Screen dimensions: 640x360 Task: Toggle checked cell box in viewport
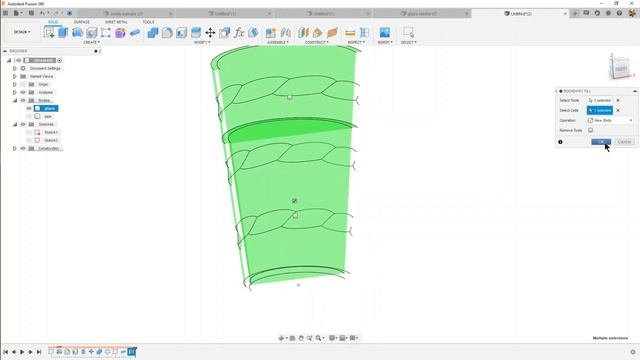click(295, 200)
